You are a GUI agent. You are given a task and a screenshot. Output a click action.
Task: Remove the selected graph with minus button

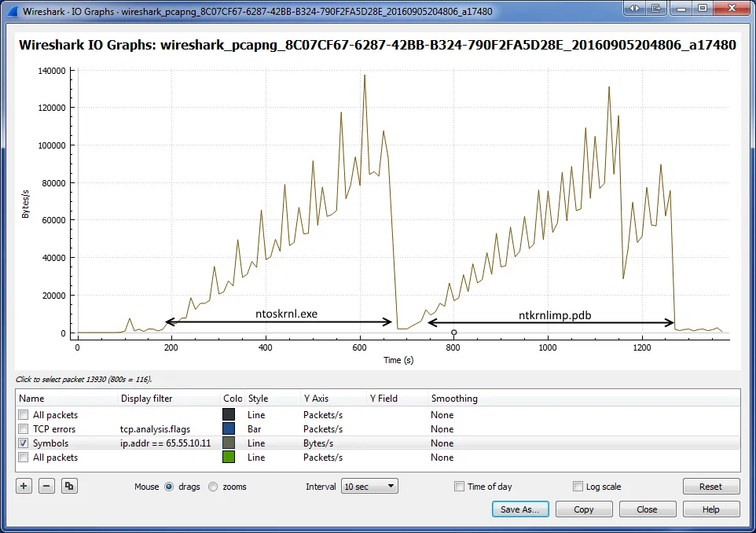(46, 486)
